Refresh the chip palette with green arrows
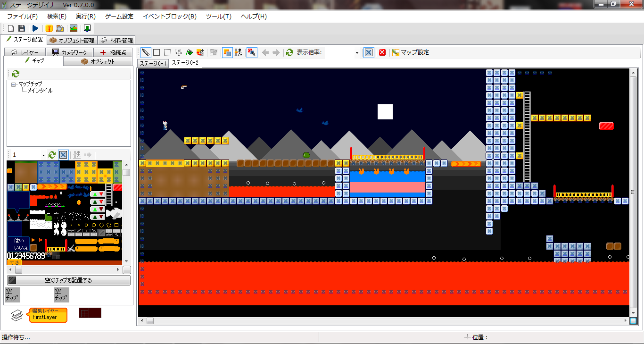Viewport: 644px width, 344px height. click(52, 155)
